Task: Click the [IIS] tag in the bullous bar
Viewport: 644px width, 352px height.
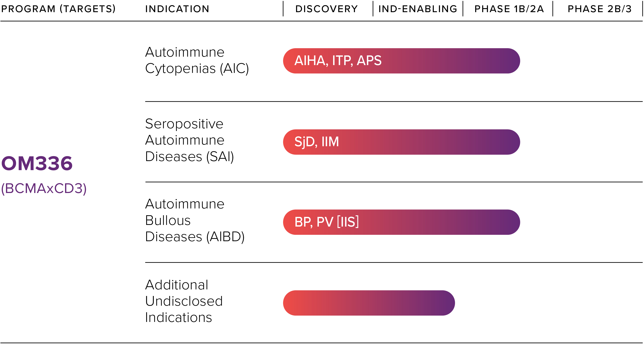Action: click(x=348, y=222)
